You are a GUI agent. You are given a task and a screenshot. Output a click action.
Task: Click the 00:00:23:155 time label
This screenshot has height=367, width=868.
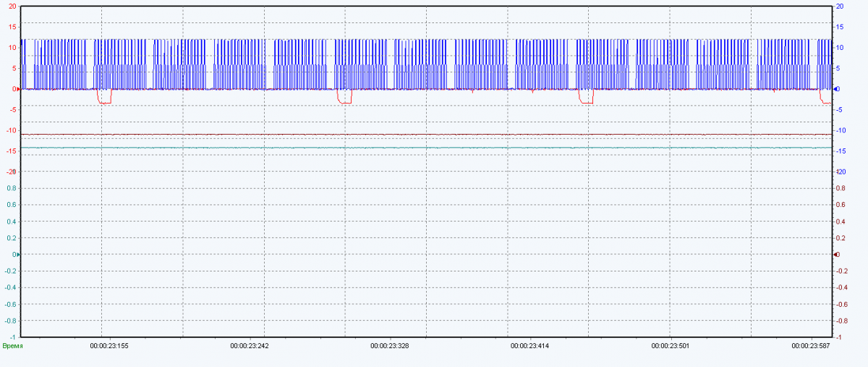click(x=109, y=346)
